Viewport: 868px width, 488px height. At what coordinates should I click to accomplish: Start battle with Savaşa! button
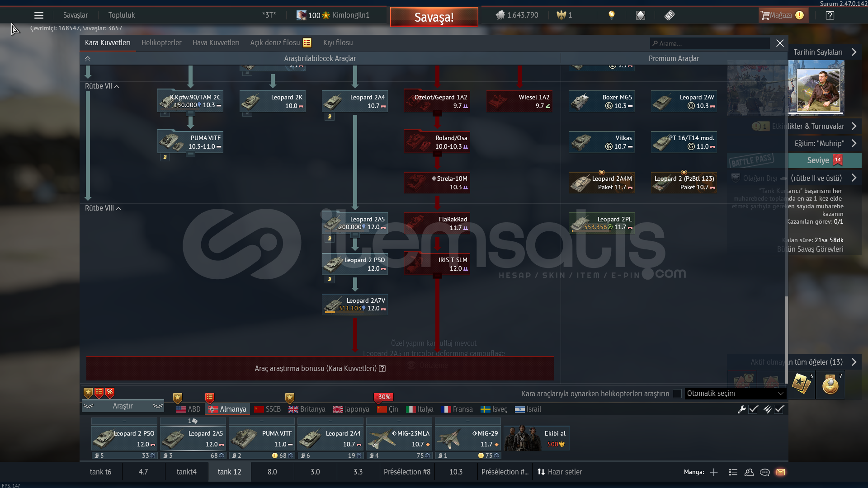coord(434,17)
